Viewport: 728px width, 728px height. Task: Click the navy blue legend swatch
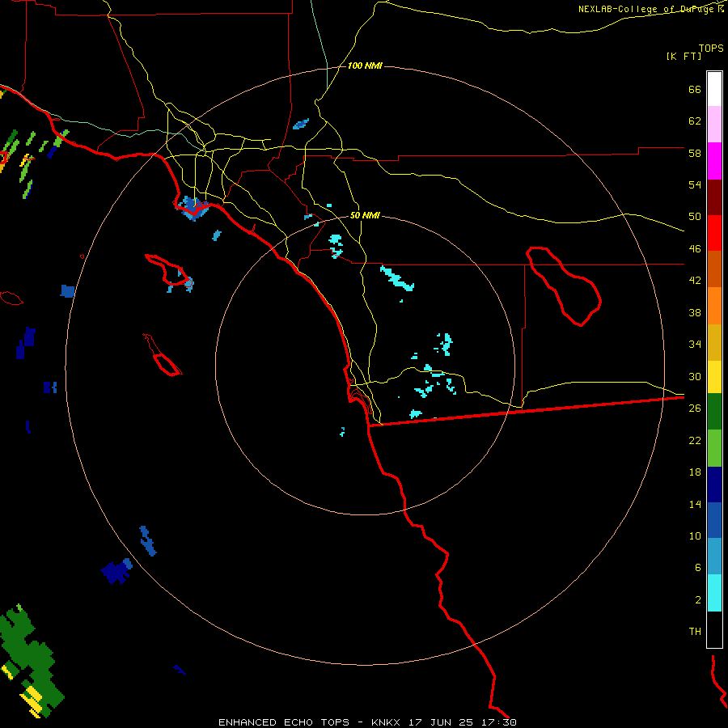click(714, 485)
